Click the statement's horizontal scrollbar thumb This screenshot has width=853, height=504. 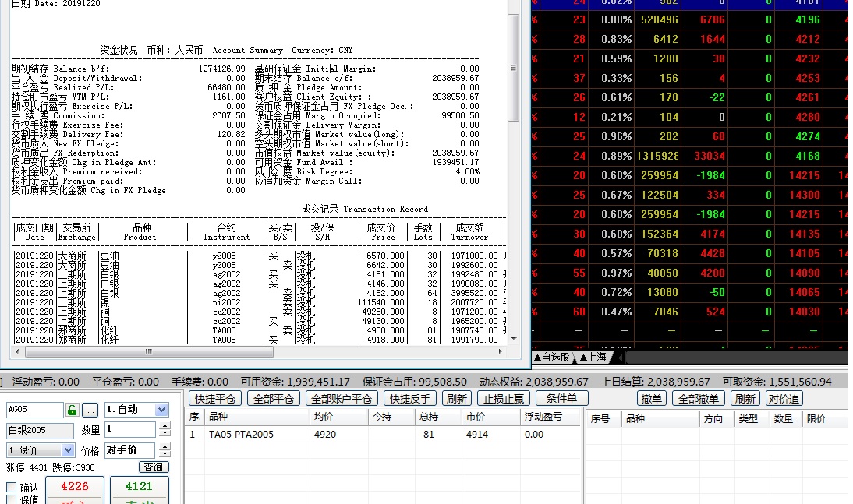click(149, 352)
